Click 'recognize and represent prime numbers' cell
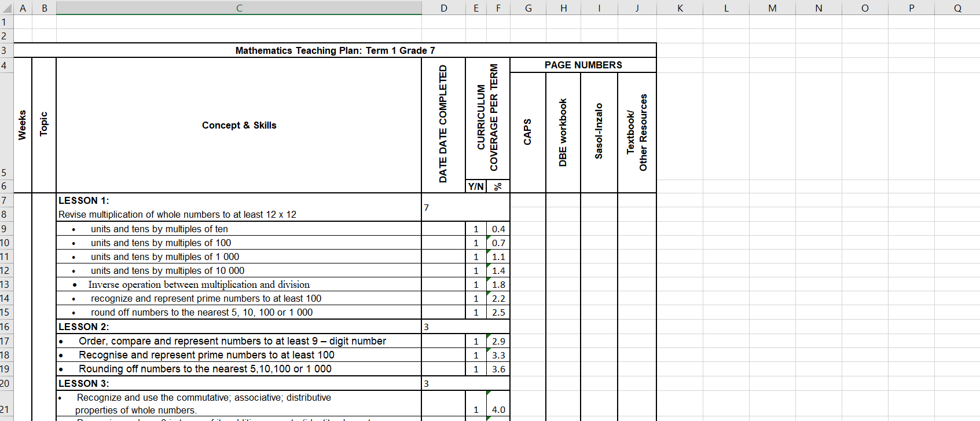 pos(239,298)
